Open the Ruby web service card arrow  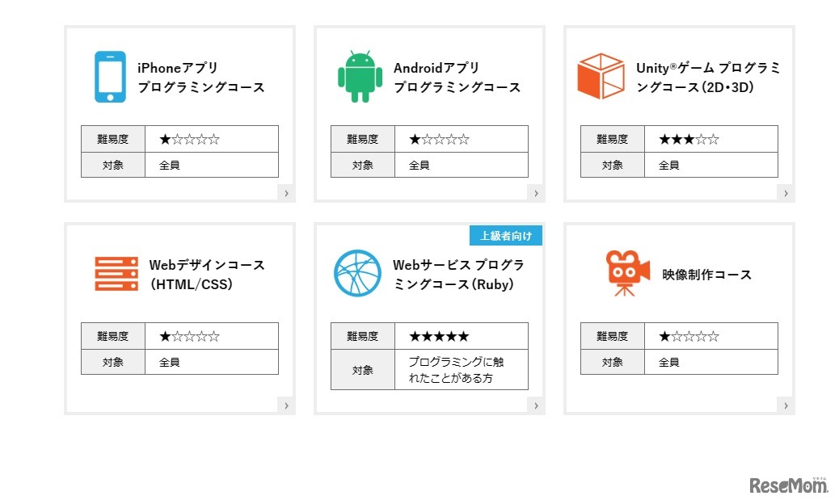point(536,405)
